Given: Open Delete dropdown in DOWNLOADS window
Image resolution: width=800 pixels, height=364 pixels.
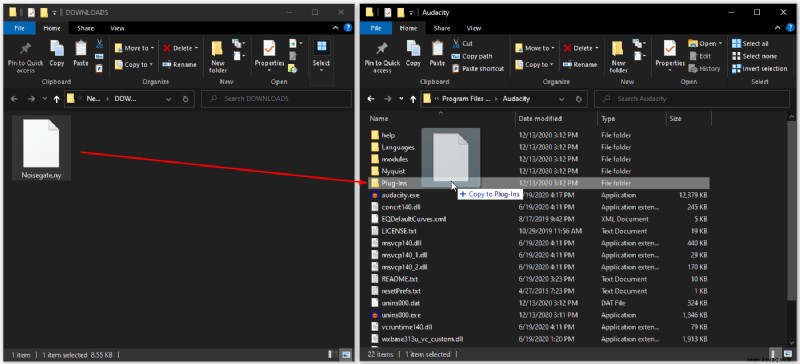Looking at the screenshot, I should (x=181, y=48).
